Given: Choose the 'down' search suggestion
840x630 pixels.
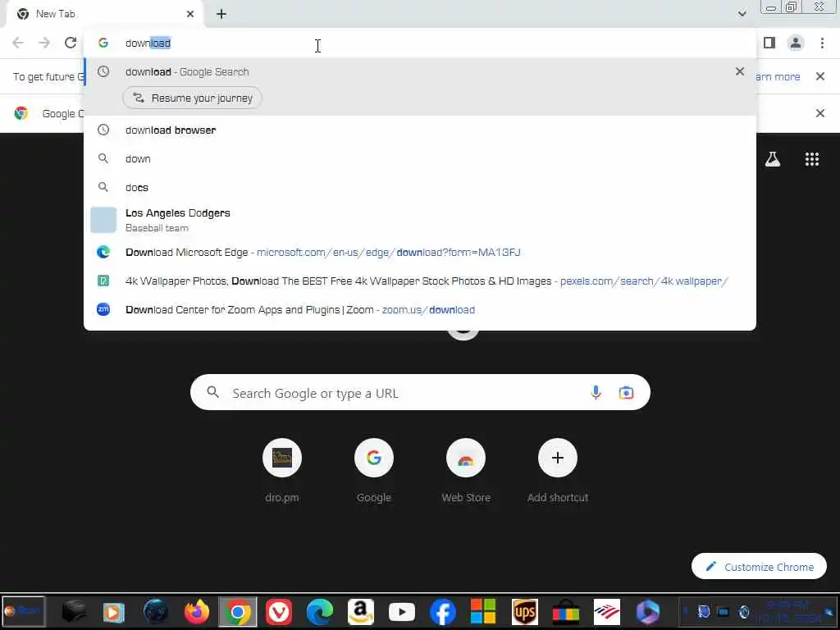Looking at the screenshot, I should click(x=420, y=158).
